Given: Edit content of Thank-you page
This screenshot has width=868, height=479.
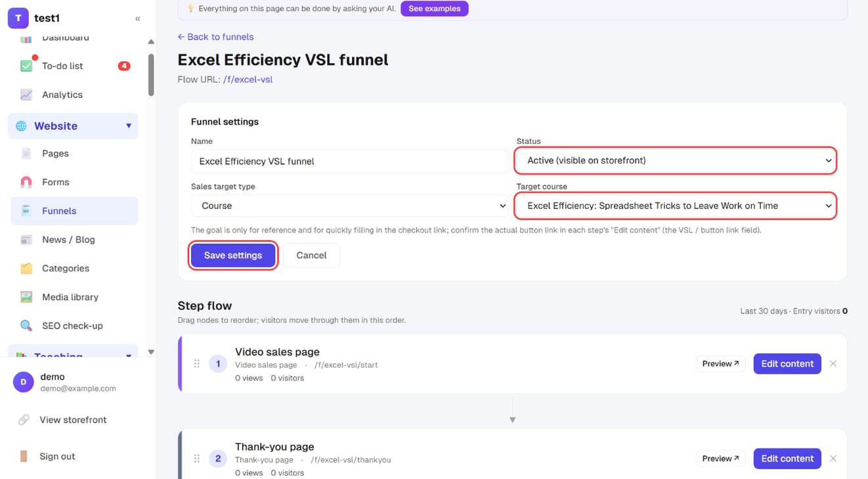Looking at the screenshot, I should pyautogui.click(x=787, y=459).
